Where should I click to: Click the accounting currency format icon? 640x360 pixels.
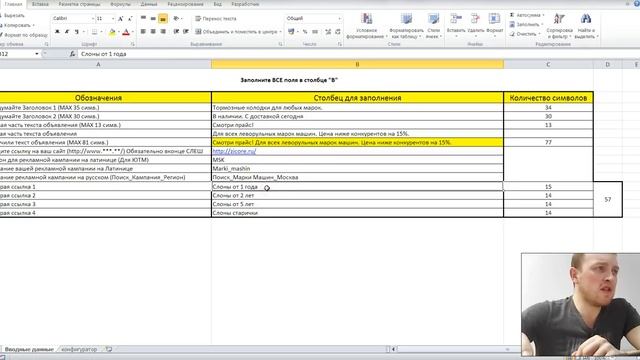pyautogui.click(x=291, y=31)
